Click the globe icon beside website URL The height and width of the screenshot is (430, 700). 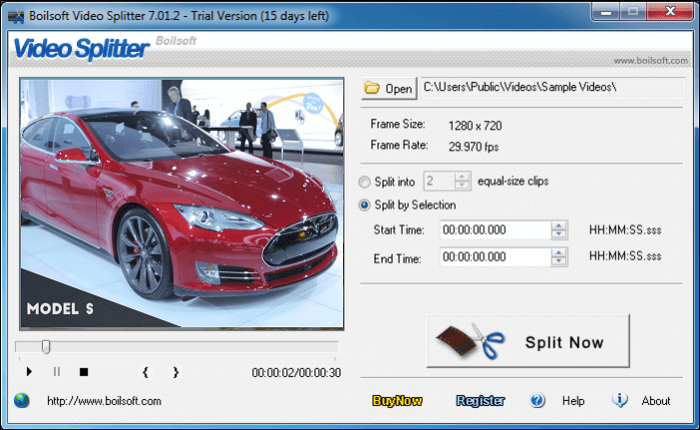(22, 401)
